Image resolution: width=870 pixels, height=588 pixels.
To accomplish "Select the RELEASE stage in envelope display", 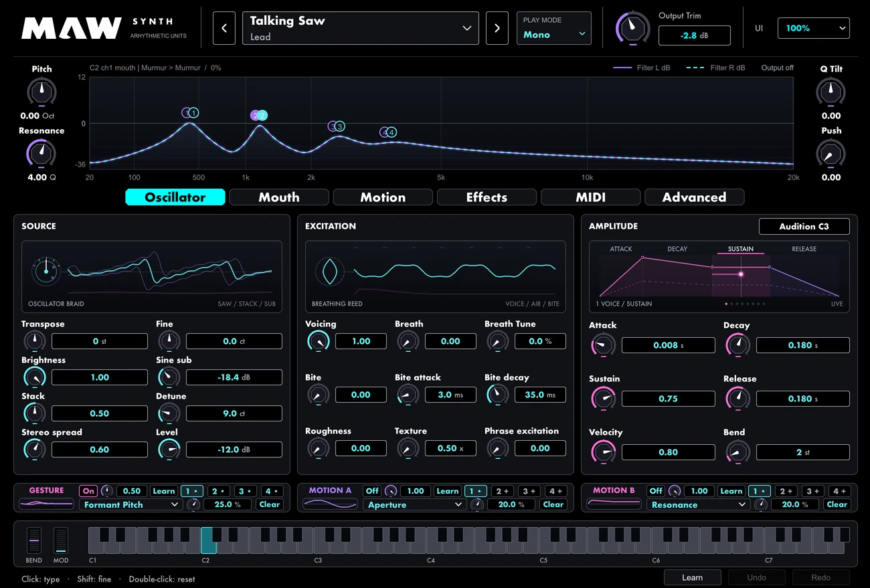I will point(804,249).
